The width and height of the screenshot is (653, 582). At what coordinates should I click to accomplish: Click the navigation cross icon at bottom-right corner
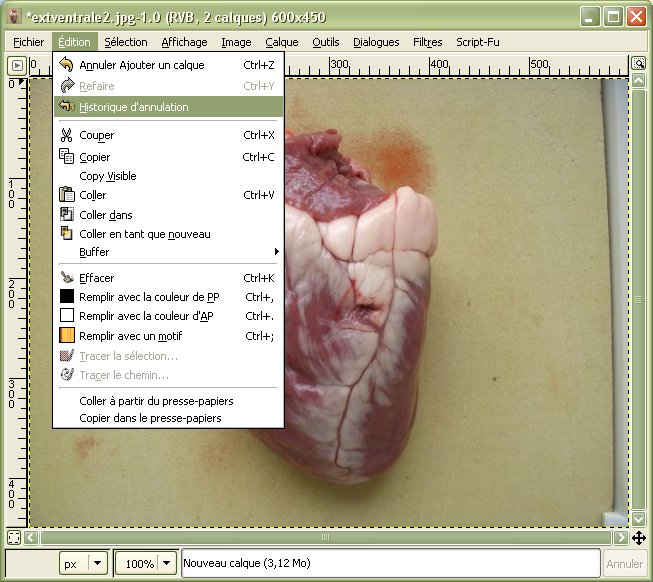(638, 537)
